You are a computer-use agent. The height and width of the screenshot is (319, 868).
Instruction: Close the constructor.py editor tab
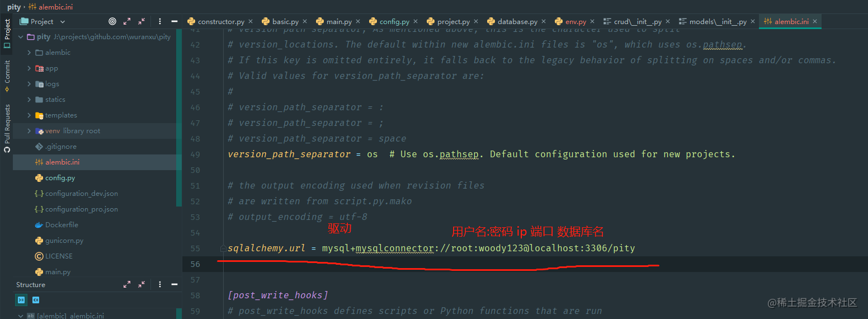[x=250, y=21]
